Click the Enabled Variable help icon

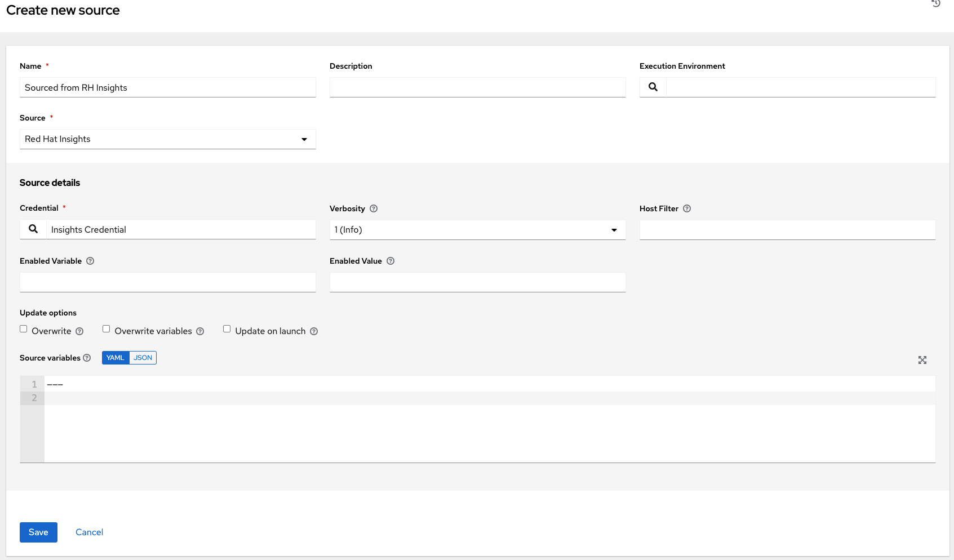(x=90, y=261)
